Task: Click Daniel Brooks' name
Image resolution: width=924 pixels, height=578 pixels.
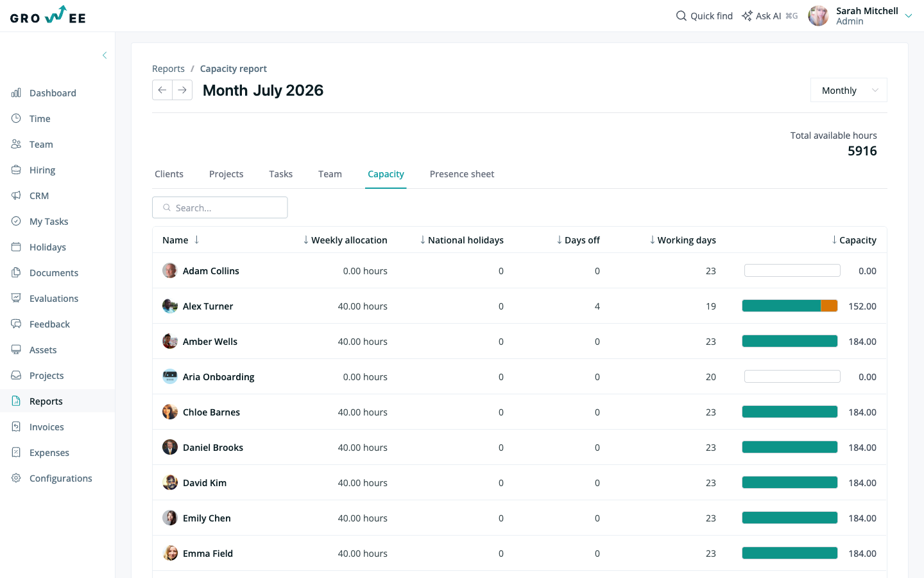Action: point(213,448)
